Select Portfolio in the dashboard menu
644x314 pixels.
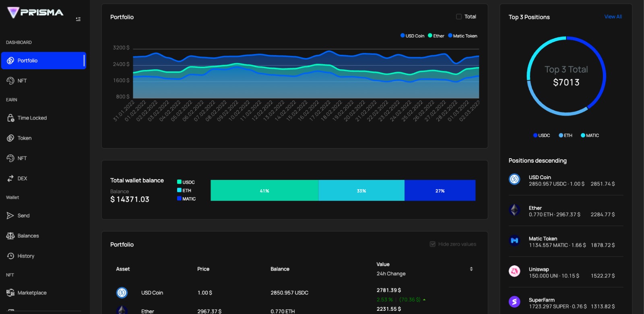pyautogui.click(x=43, y=61)
